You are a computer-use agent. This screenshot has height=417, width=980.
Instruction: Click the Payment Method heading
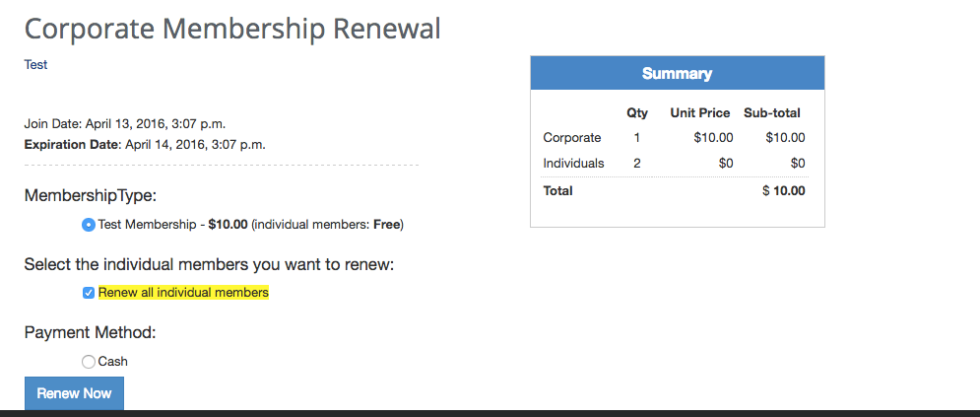91,332
